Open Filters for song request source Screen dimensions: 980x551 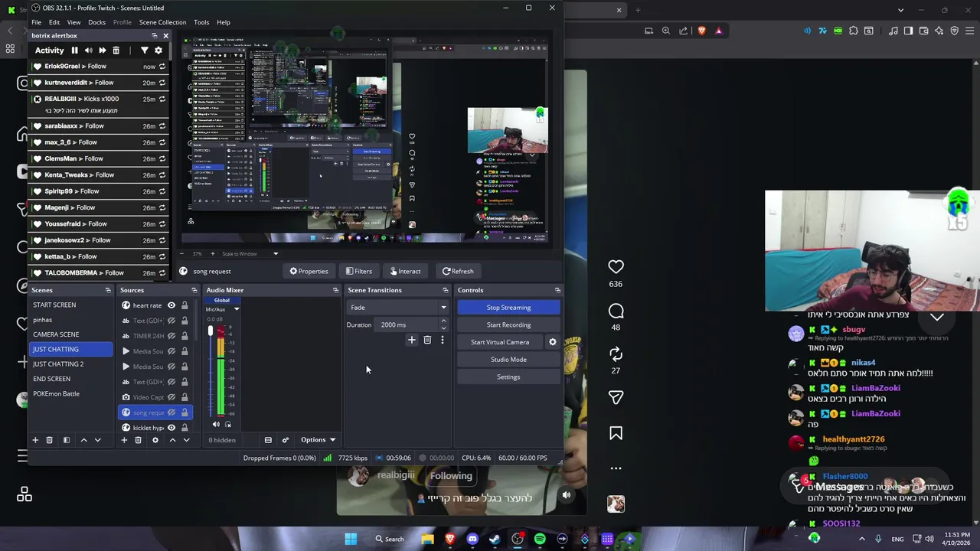click(x=358, y=271)
